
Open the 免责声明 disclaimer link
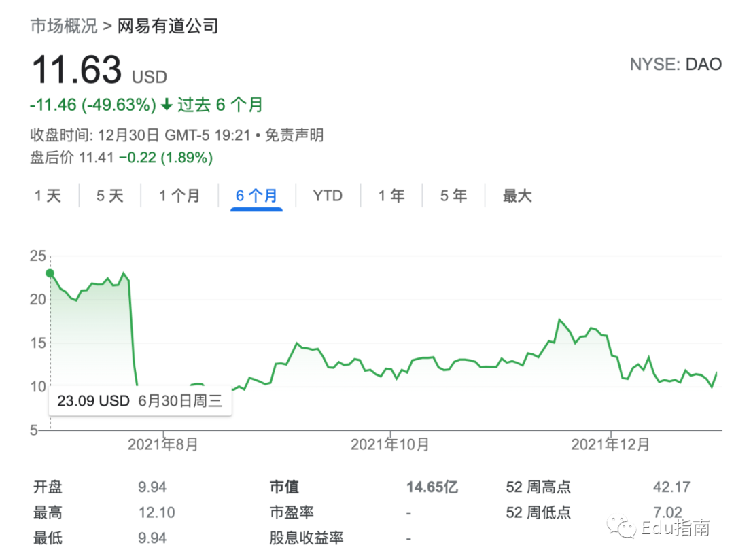(x=294, y=135)
